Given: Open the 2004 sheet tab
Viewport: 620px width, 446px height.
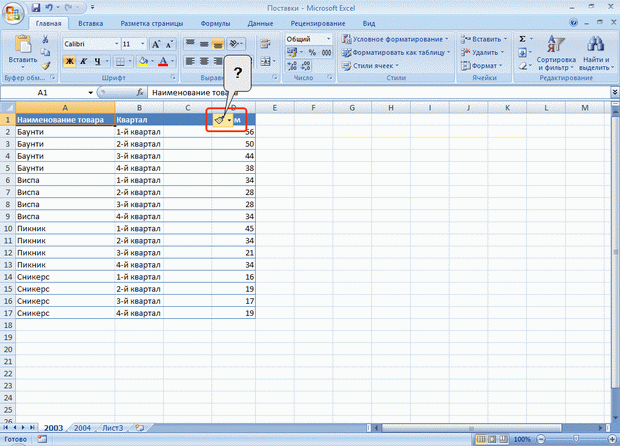Looking at the screenshot, I should click(82, 428).
